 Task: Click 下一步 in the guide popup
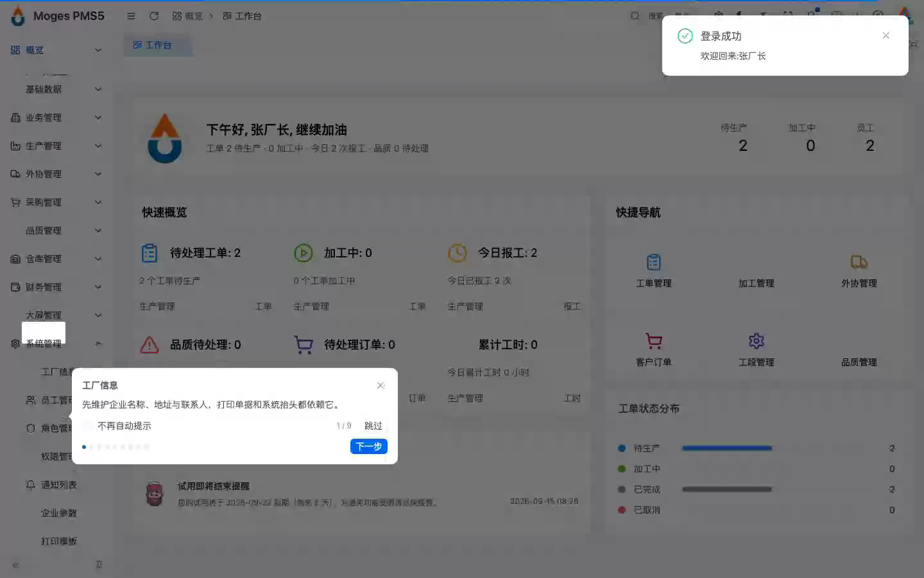pyautogui.click(x=369, y=446)
